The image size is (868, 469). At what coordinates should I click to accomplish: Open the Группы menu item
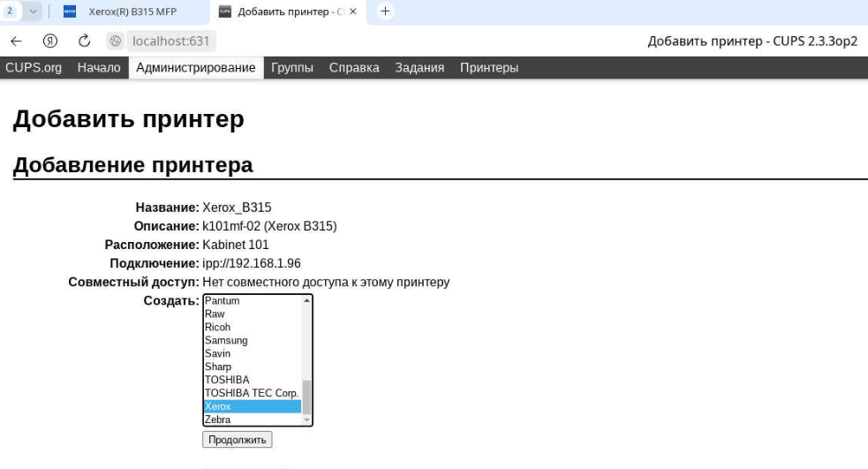coord(292,67)
